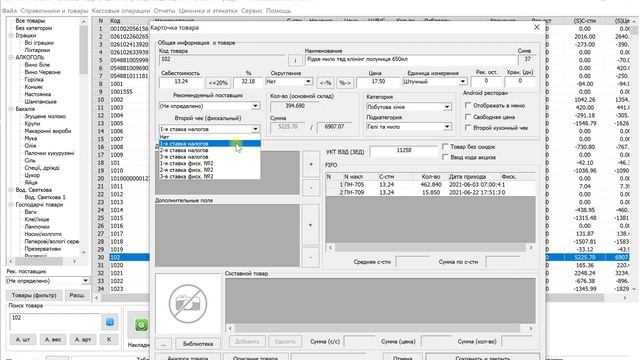
Task: Click the category tree vertical scrollbar
Action: tap(84, 136)
